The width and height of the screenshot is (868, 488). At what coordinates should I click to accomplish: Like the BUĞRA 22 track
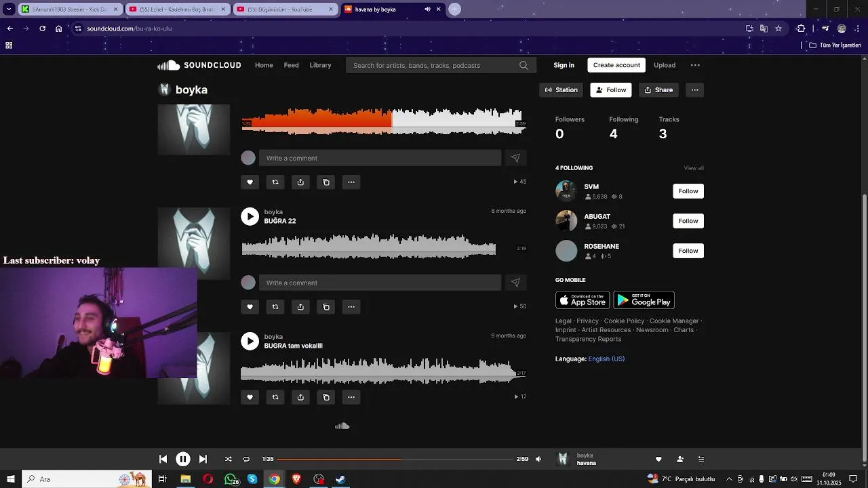point(250,307)
